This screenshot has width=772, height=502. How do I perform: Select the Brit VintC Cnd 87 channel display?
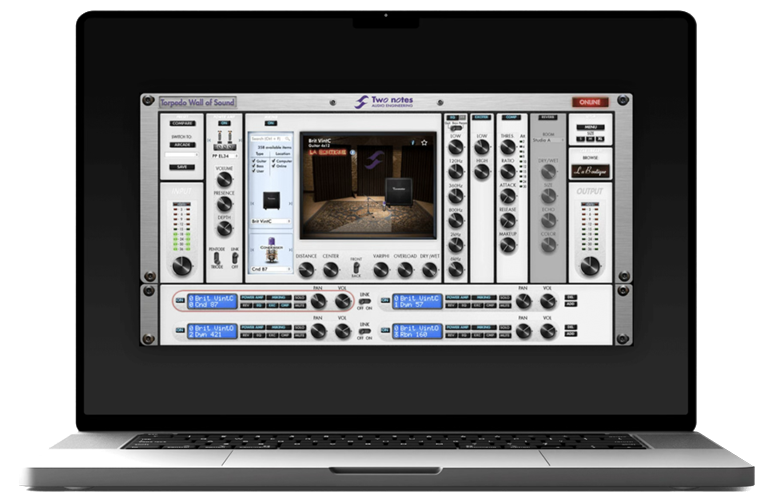(212, 302)
